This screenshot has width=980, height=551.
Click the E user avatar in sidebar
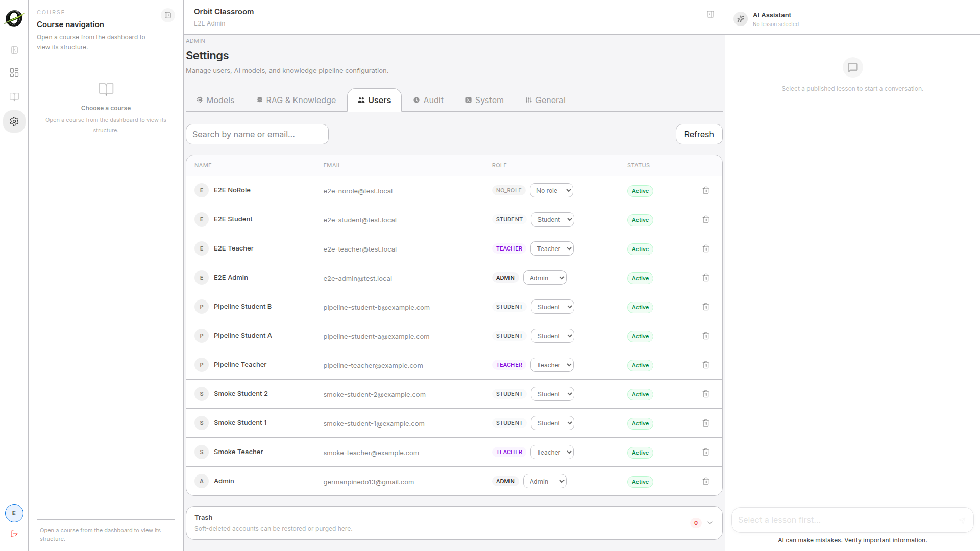(14, 513)
